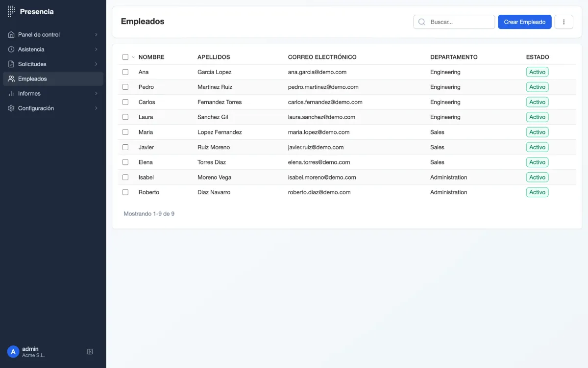Click the Crear Empleado button
The image size is (588, 368).
coord(524,22)
